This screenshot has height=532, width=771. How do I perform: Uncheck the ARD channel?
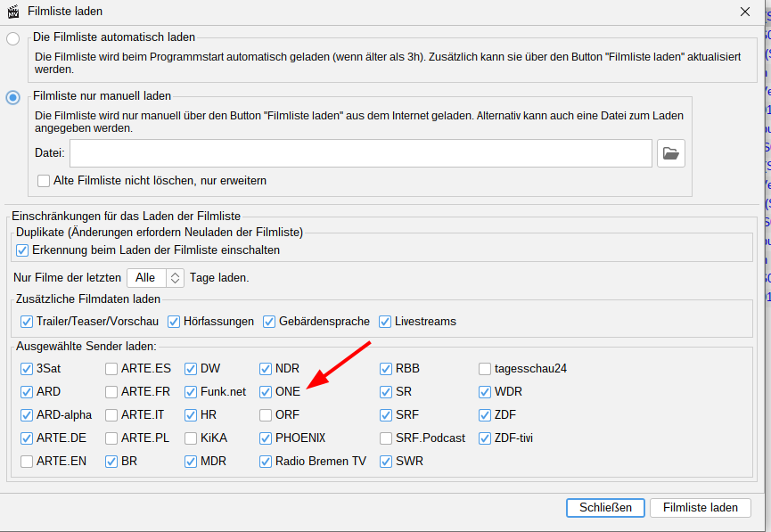tap(27, 392)
